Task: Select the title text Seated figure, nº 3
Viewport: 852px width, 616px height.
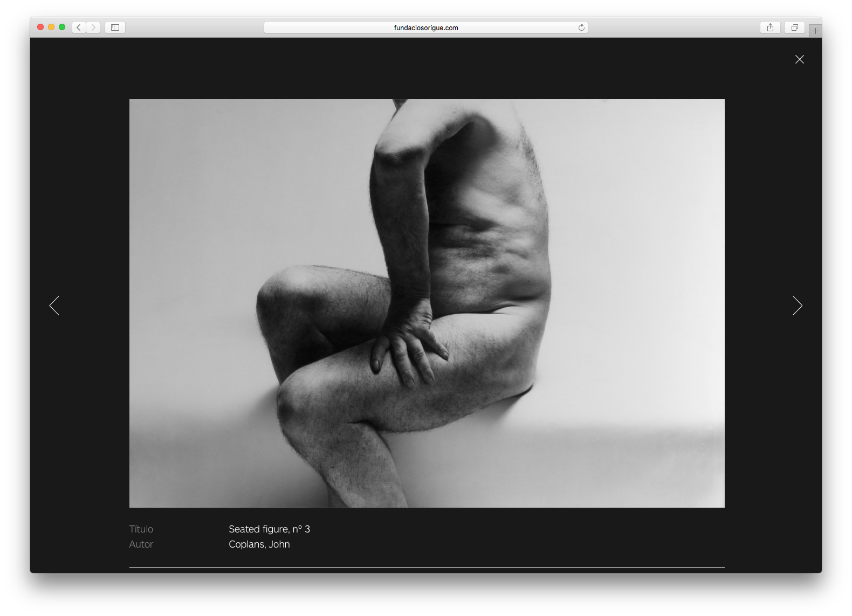Action: coord(269,529)
